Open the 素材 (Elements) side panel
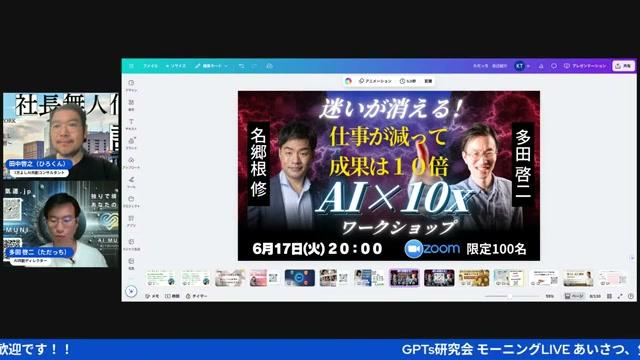Screen dimensions: 640x360 pos(131,105)
